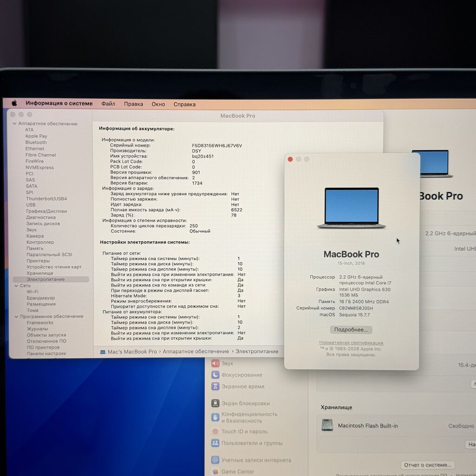The height and width of the screenshot is (476, 476).
Task: Select SPI in the sidebar
Action: [29, 192]
